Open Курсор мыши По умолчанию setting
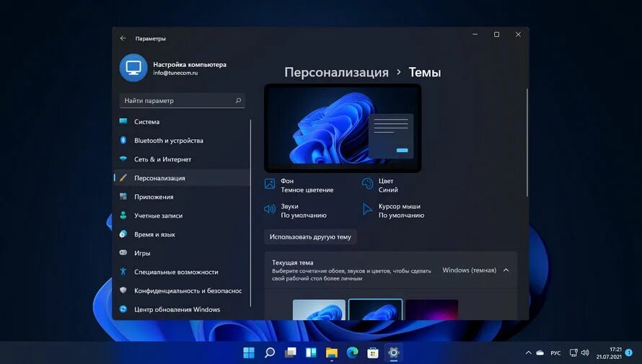Image resolution: width=642 pixels, height=364 pixels. [x=393, y=210]
